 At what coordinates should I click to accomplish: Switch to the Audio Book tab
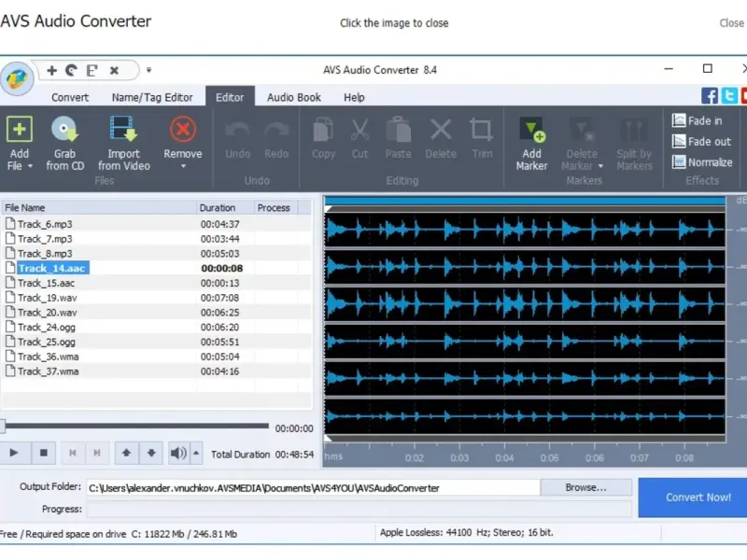click(294, 97)
